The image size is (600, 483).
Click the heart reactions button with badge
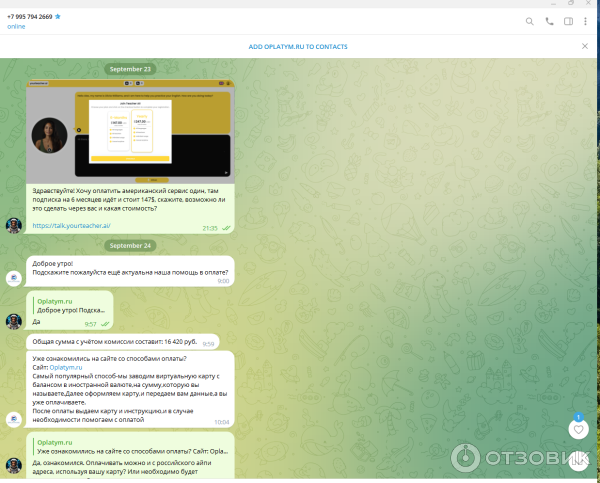578,429
